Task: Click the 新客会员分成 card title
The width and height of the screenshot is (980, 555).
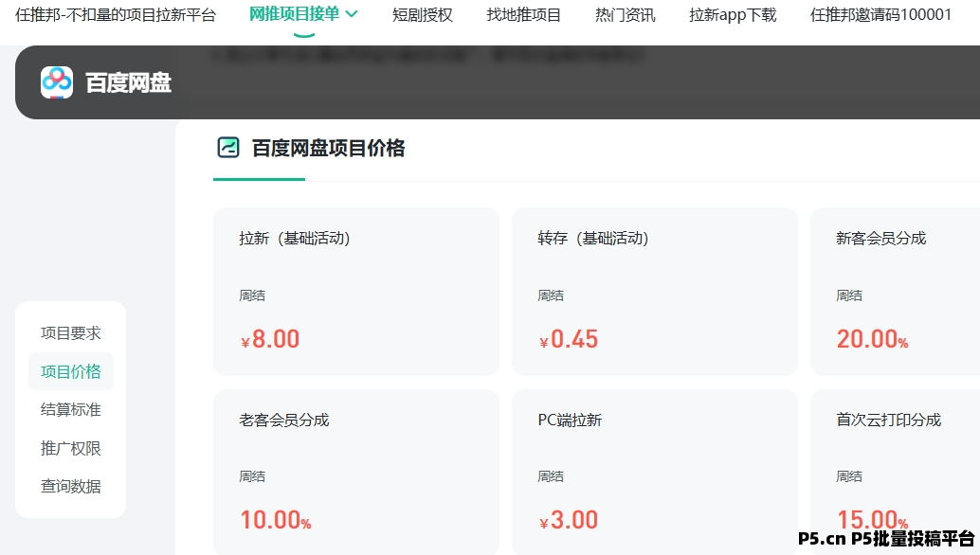Action: [x=881, y=238]
